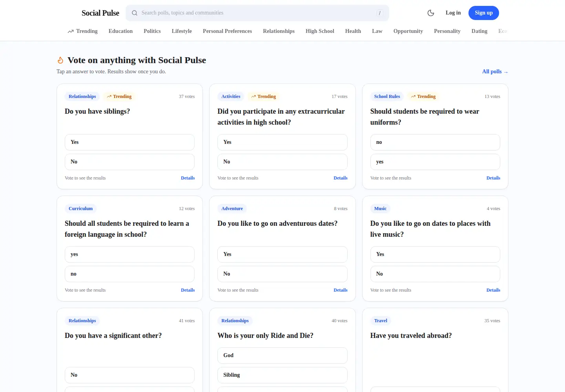The height and width of the screenshot is (392, 565).
Task: Open the Politics category tab
Action: pyautogui.click(x=152, y=31)
